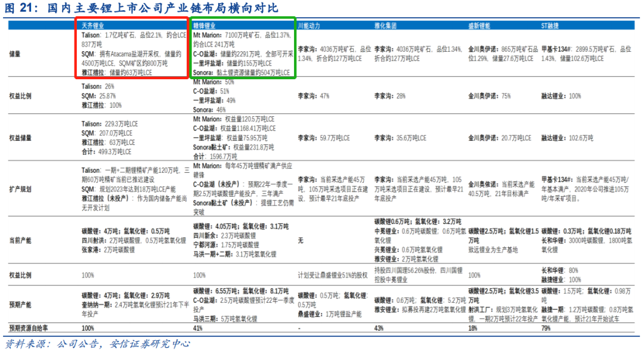Select C-O盐湖: 权益量1168.41万吨LCE
This screenshot has height=351, width=644.
(234, 129)
